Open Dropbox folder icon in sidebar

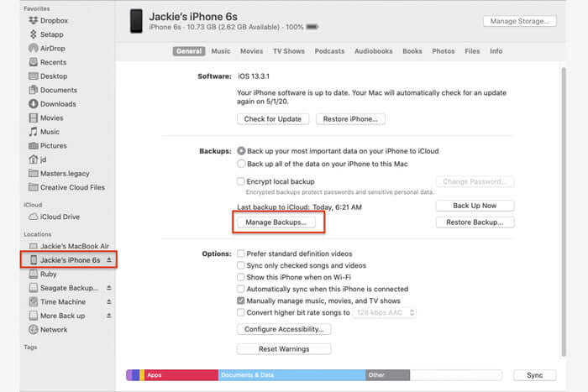coord(34,21)
